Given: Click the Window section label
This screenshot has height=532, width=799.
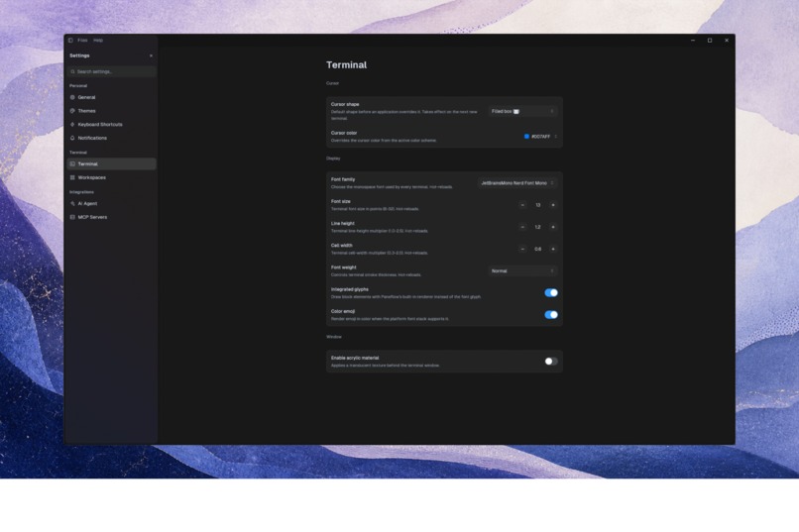Looking at the screenshot, I should point(334,337).
